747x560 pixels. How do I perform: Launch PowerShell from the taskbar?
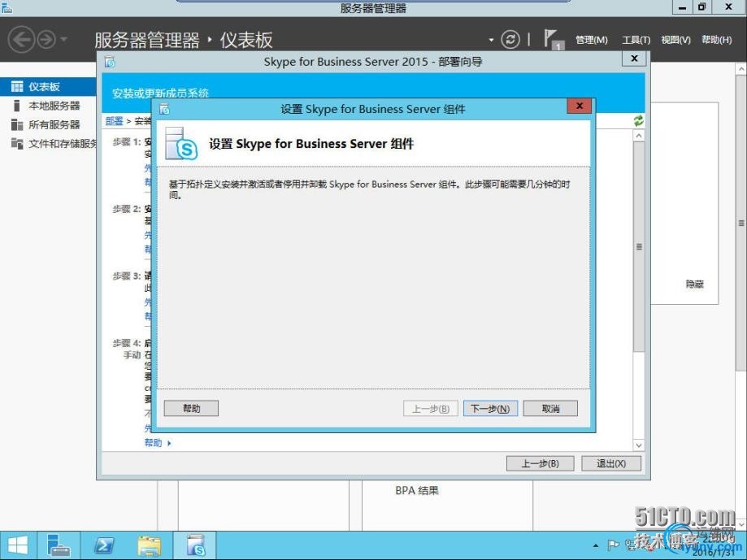tap(103, 545)
